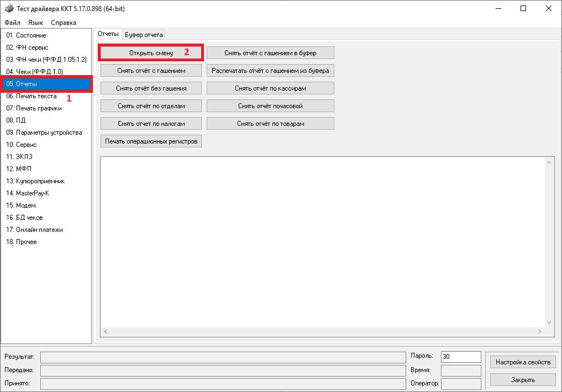Screen dimensions: 562x392
Task: Click the horizontal scrollbar right arrow
Action: (540, 332)
